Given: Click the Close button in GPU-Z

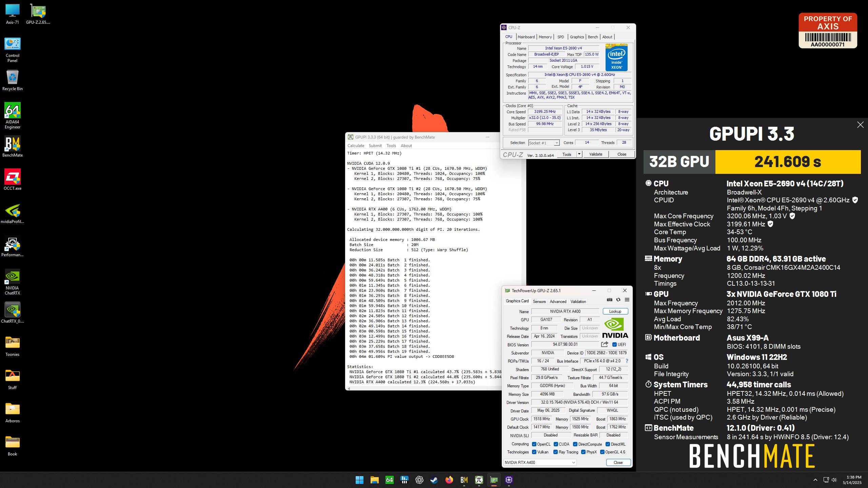Looking at the screenshot, I should (x=618, y=463).
